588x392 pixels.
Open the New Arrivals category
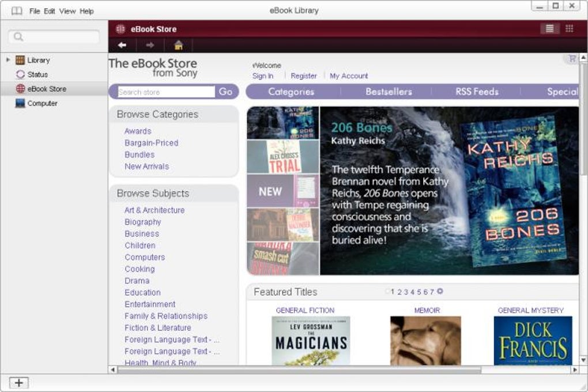point(146,166)
